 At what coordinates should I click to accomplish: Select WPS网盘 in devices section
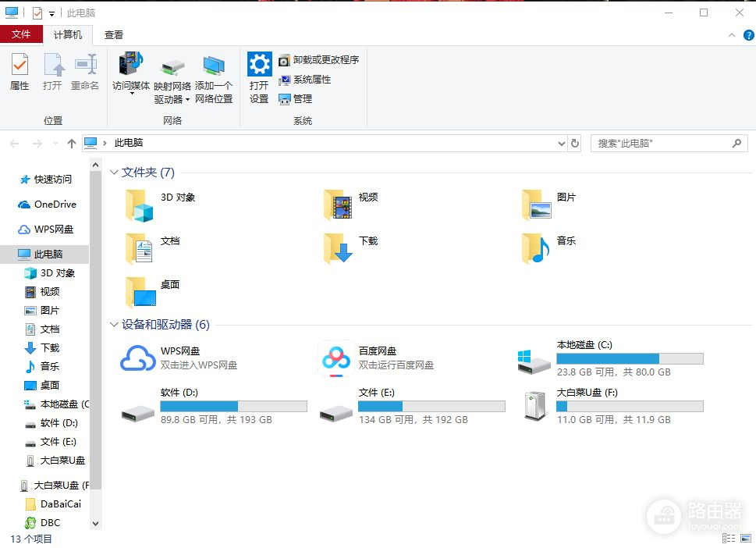[x=179, y=358]
